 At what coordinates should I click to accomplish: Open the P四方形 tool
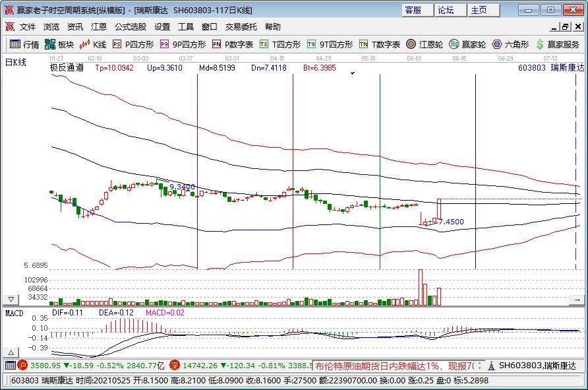coord(133,44)
